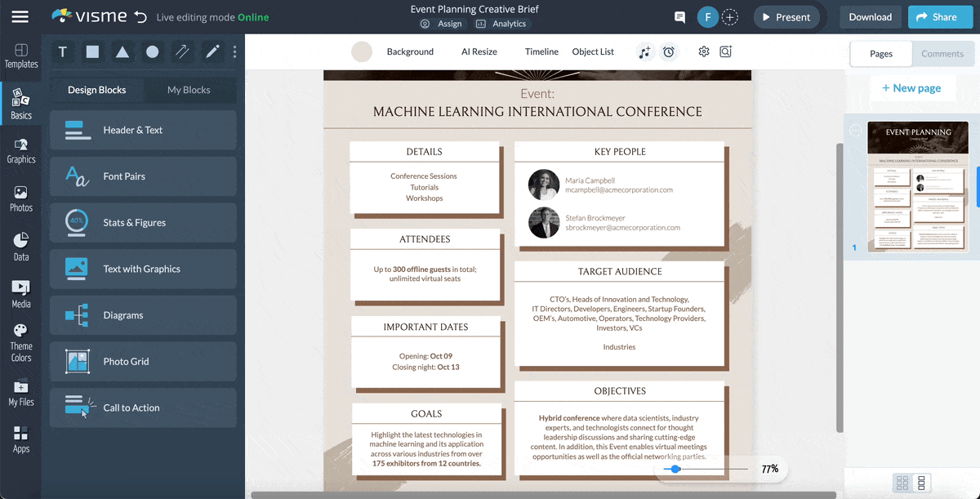980x499 pixels.
Task: Open the Photos panel
Action: point(21,197)
